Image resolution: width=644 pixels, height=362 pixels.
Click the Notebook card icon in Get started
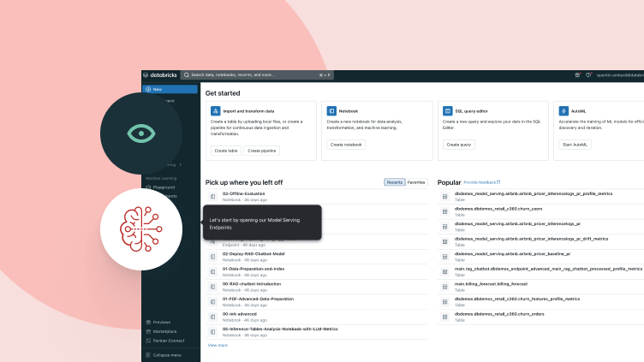(331, 110)
